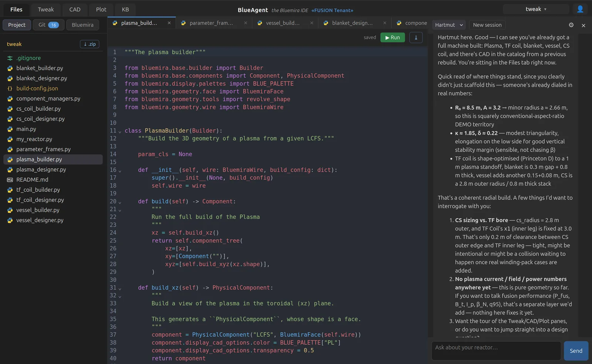Open the tweak tenant dropdown
The height and width of the screenshot is (364, 592).
click(536, 9)
